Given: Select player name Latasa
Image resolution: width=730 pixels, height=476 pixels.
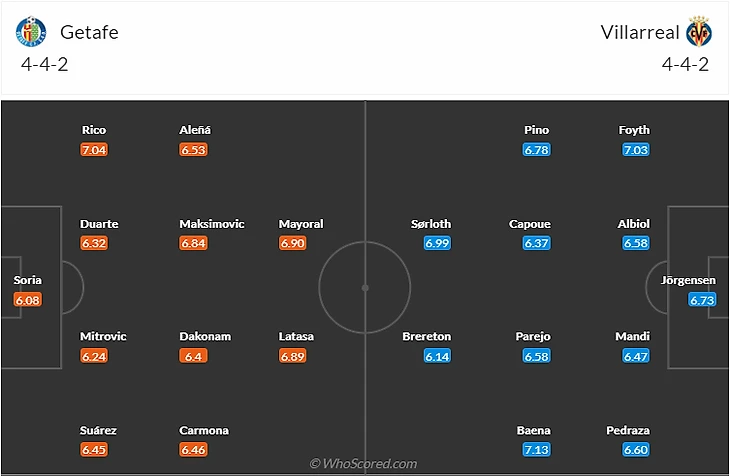Looking at the screenshot, I should coord(296,337).
